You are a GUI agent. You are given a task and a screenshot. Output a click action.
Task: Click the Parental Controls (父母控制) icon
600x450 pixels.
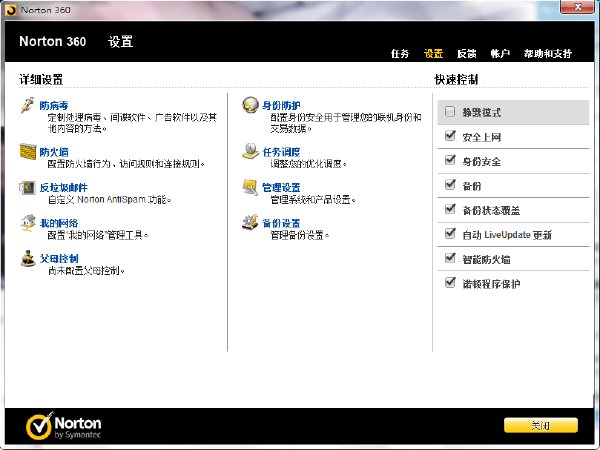28,258
